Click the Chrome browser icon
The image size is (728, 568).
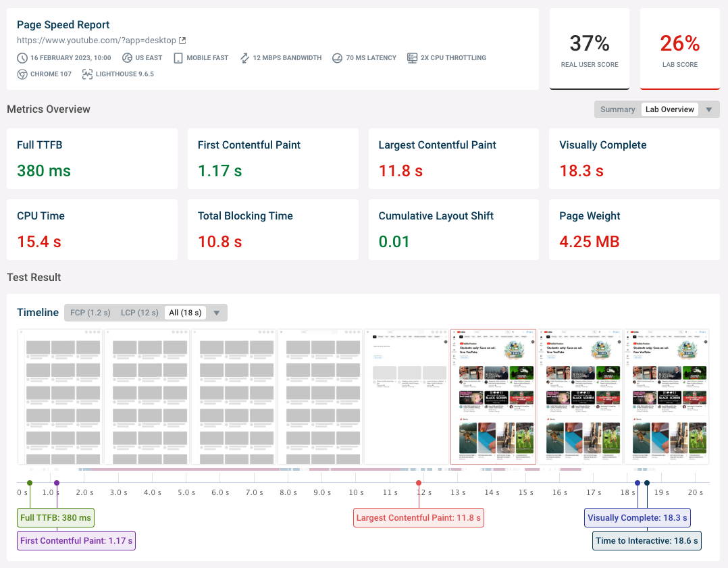pyautogui.click(x=22, y=74)
